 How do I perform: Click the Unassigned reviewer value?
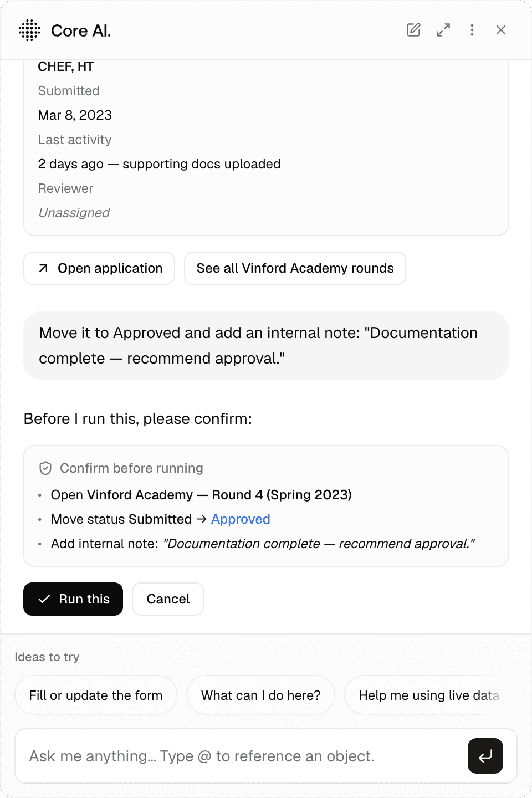74,213
